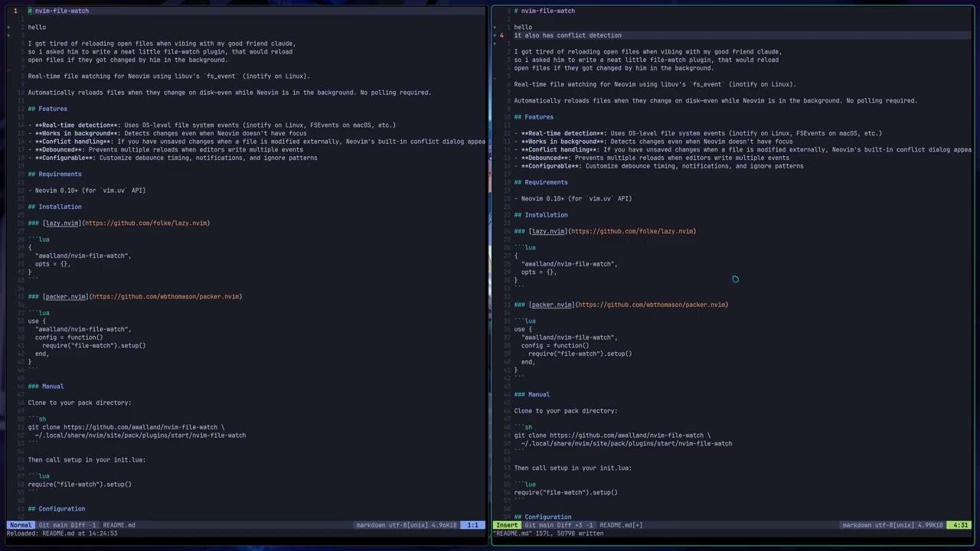Click '## Configuration' heading in left pane
Viewport: 980px width, 551px height.
(x=57, y=509)
